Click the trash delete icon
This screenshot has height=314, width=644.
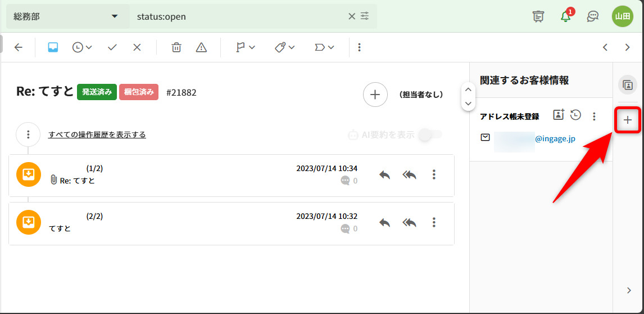[x=176, y=47]
